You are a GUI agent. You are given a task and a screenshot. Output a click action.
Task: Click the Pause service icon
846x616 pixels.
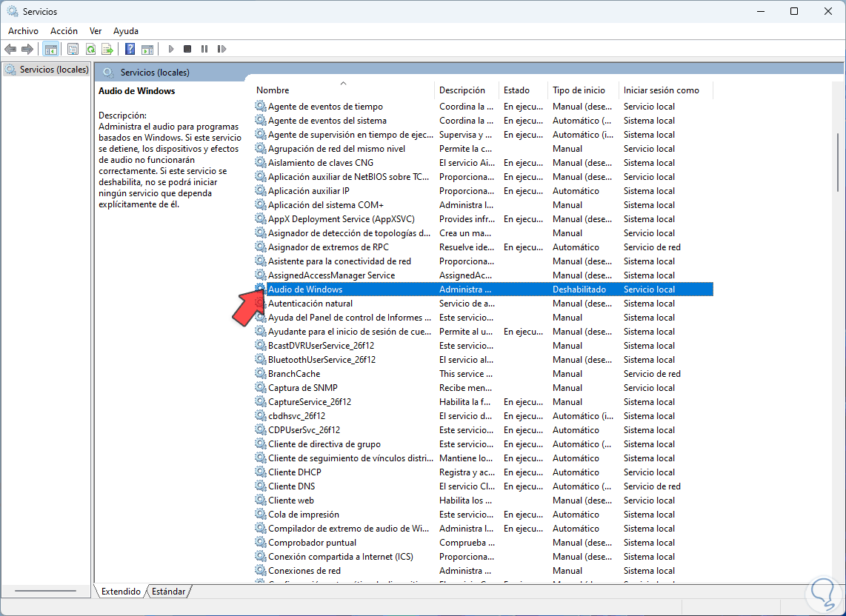[x=204, y=49]
